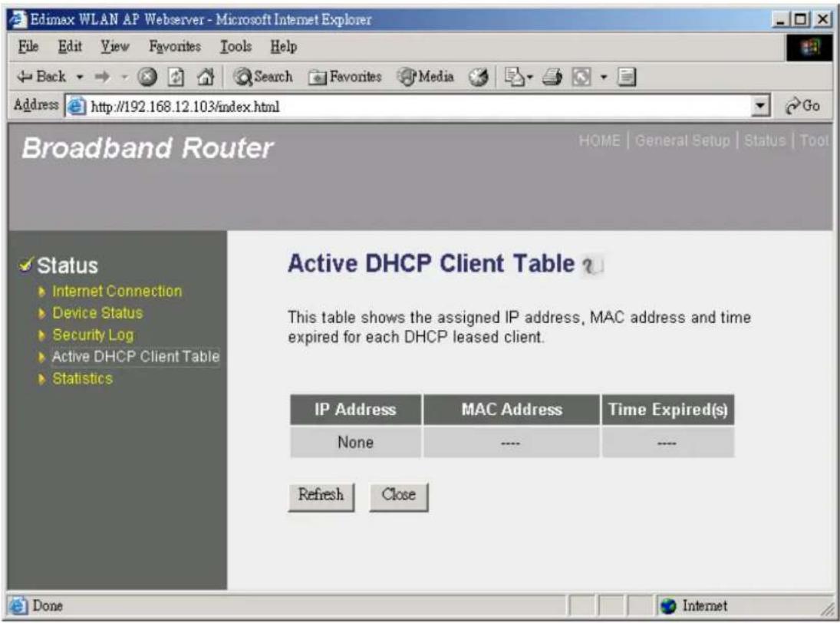Click the Back arrow button
Screen dimensions: 840x623
click(x=41, y=77)
